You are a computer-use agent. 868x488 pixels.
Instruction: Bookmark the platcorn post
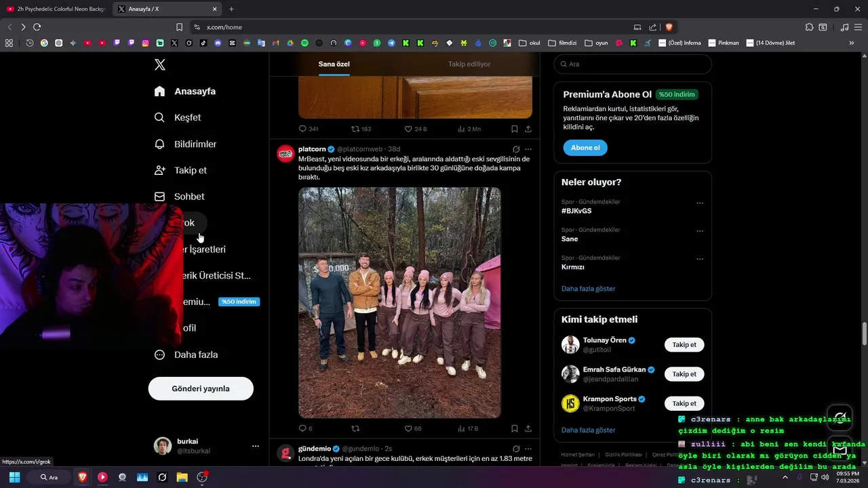(515, 428)
